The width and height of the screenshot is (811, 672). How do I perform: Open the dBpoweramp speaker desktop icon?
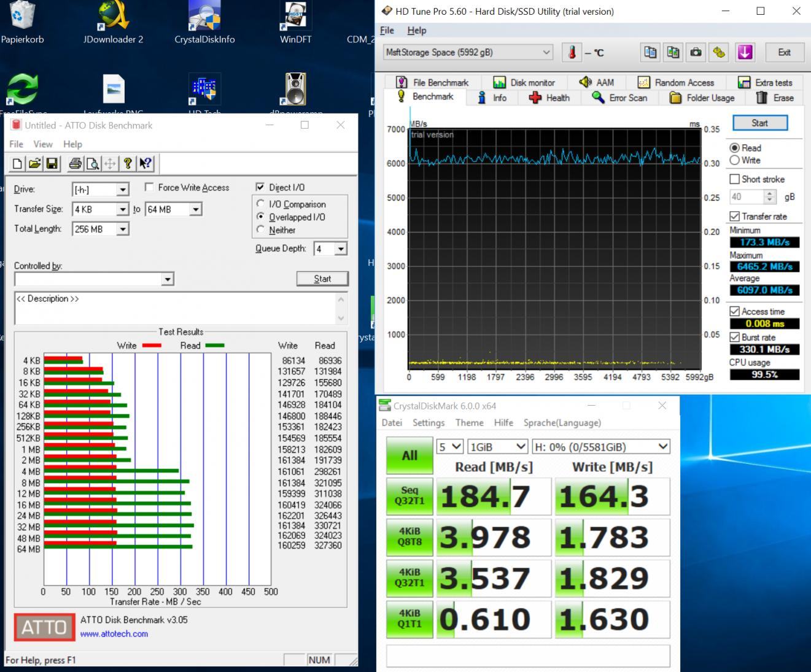click(x=295, y=90)
